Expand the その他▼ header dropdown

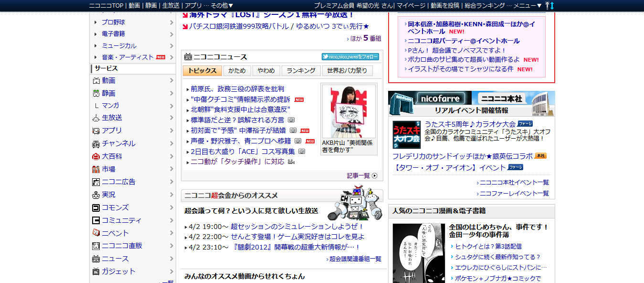[222, 5]
